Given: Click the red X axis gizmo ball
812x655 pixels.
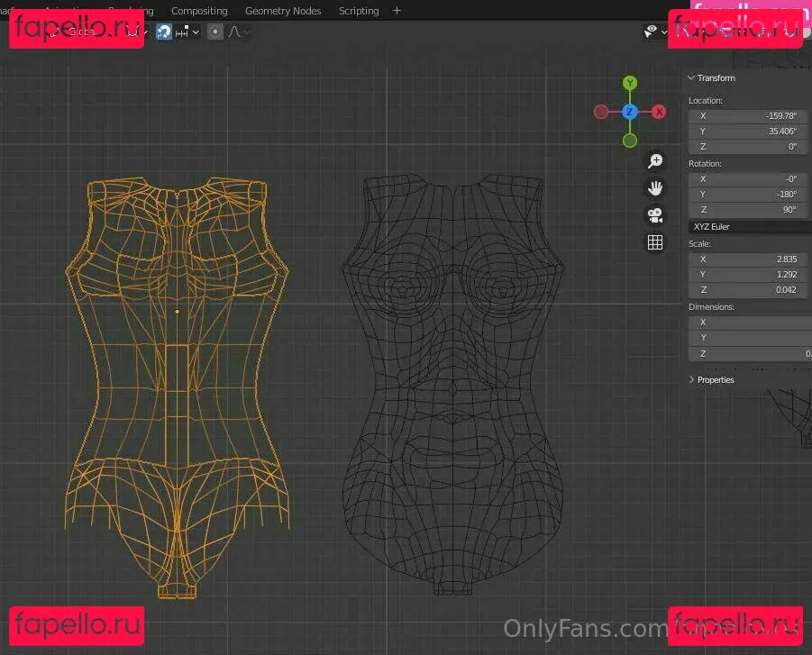Looking at the screenshot, I should pyautogui.click(x=660, y=112).
